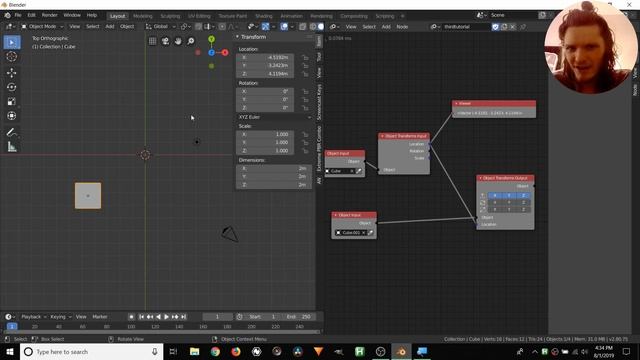The height and width of the screenshot is (360, 640).
Task: Open the Window menu
Action: 72,15
